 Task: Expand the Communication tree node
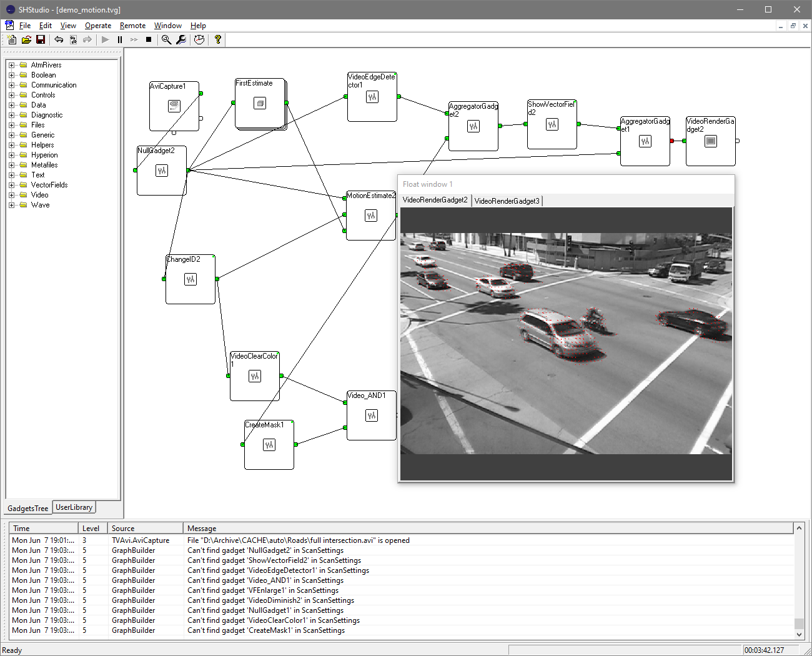[x=11, y=85]
